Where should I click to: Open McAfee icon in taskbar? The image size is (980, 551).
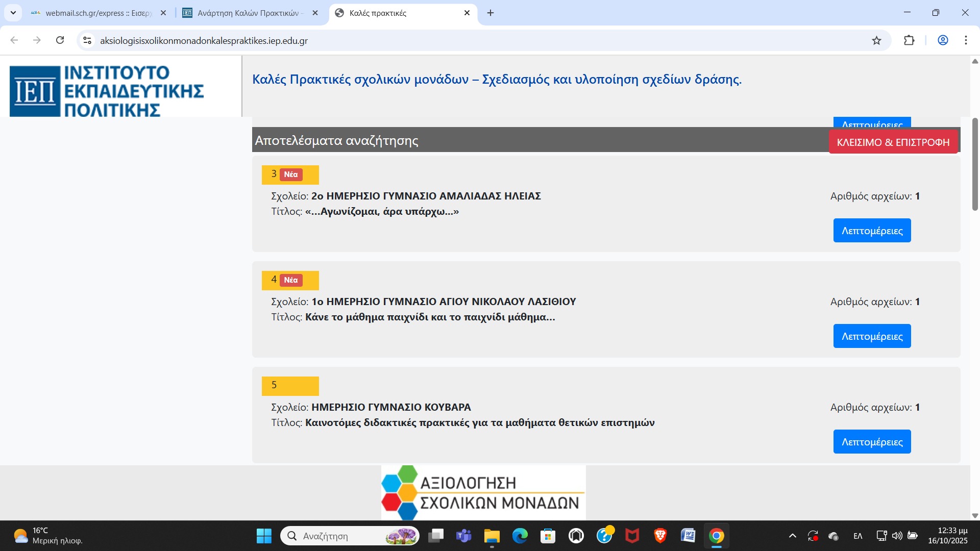click(x=632, y=536)
